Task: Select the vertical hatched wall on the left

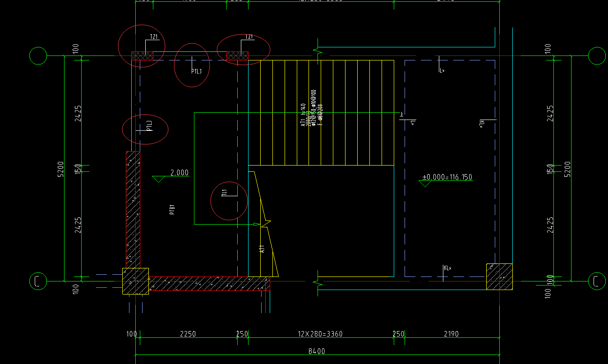Action: click(133, 210)
